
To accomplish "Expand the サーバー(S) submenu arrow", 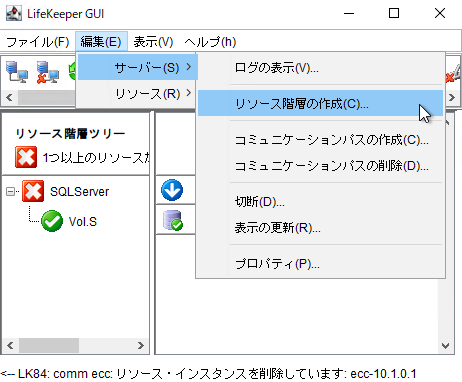I will pyautogui.click(x=189, y=67).
